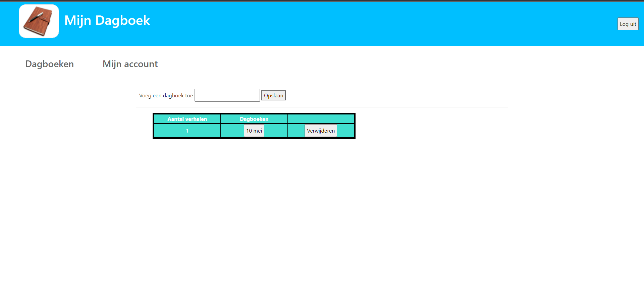The image size is (644, 288).
Task: Click the Aantal verhalen column header
Action: (187, 119)
